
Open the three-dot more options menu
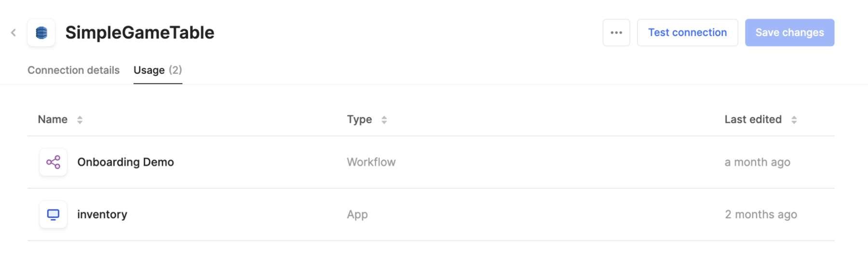616,33
